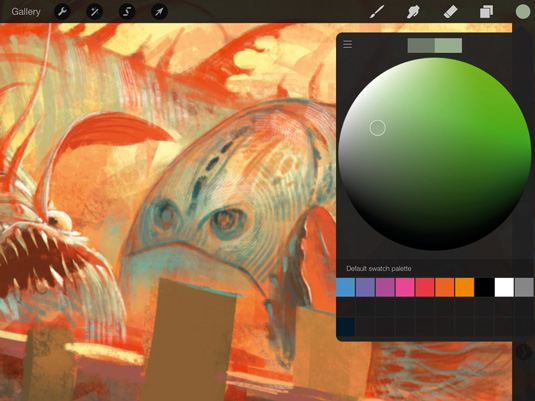Select the Smudge finger tool
Image resolution: width=535 pixels, height=401 pixels.
click(x=413, y=12)
